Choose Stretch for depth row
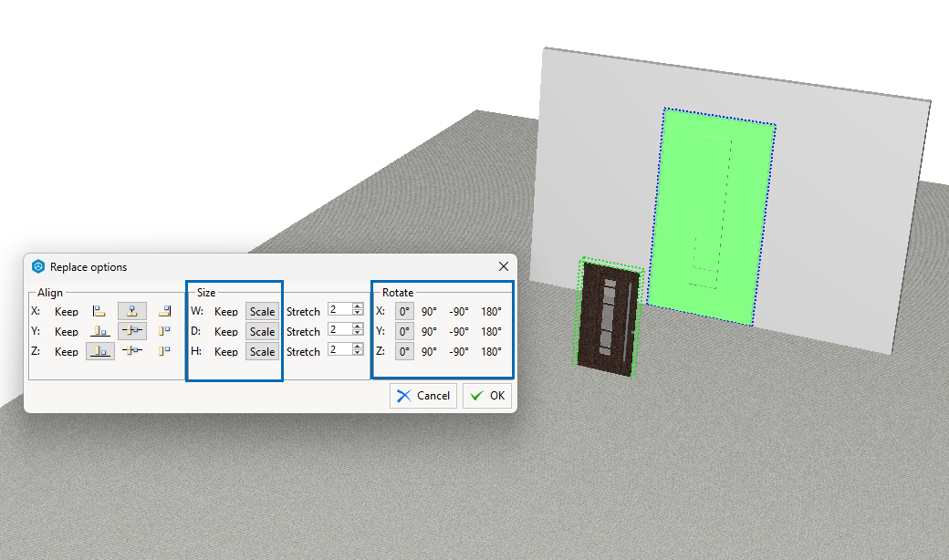The height and width of the screenshot is (560, 949). [303, 331]
